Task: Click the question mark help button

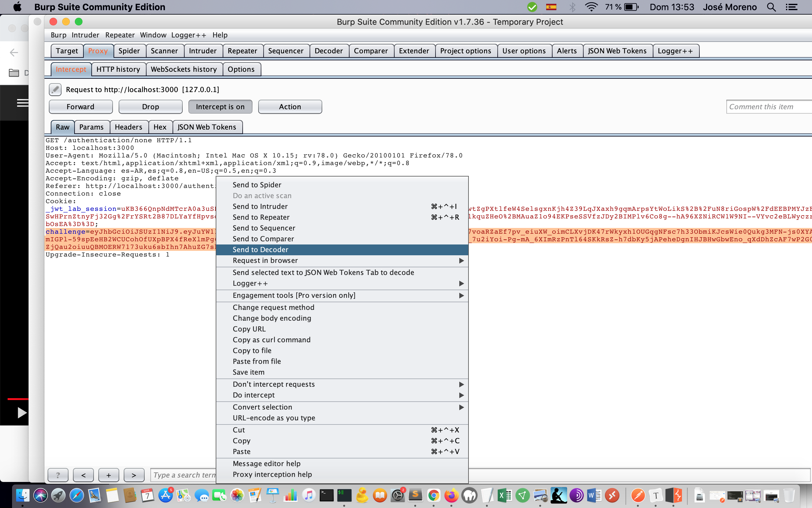Action: (x=58, y=475)
